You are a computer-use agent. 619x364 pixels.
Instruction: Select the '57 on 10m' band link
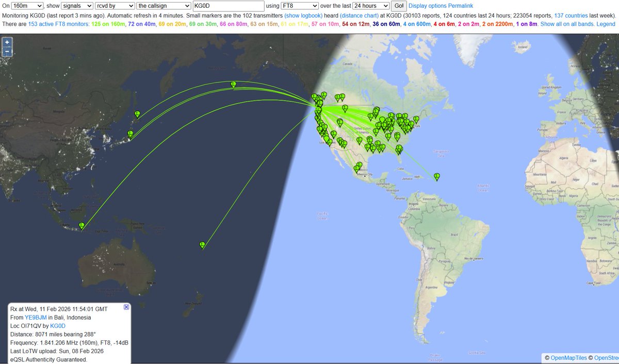[324, 24]
